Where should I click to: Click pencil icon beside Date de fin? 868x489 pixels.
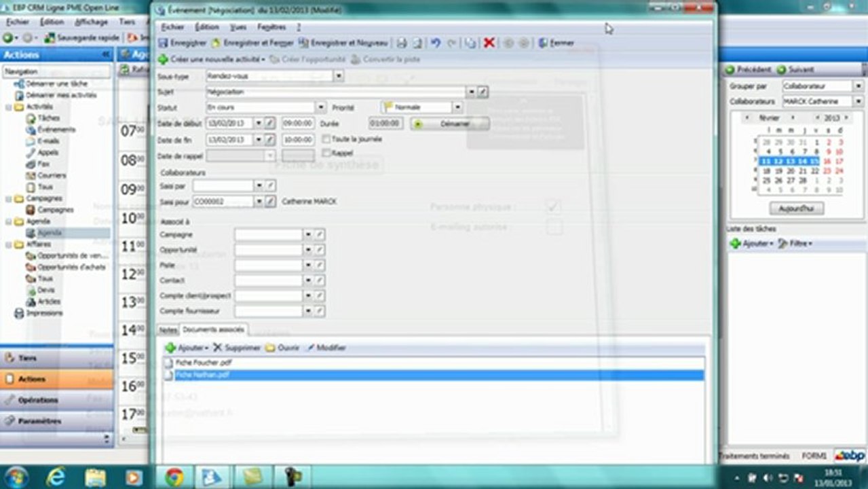click(269, 139)
